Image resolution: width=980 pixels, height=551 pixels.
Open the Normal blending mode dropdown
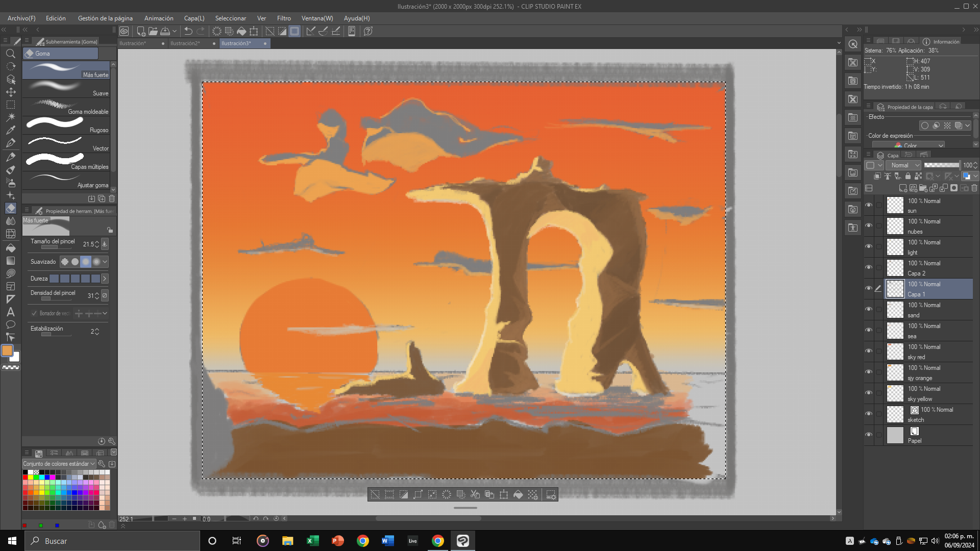[904, 165]
